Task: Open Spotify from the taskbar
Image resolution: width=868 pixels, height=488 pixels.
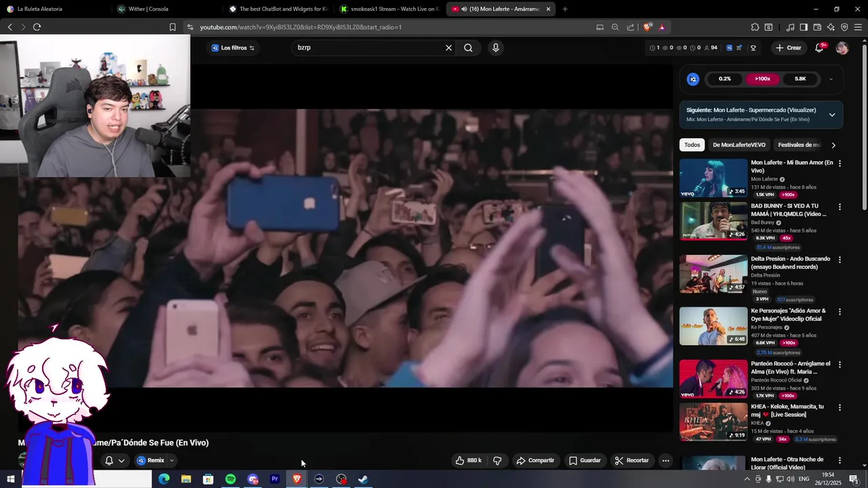Action: coord(231,479)
